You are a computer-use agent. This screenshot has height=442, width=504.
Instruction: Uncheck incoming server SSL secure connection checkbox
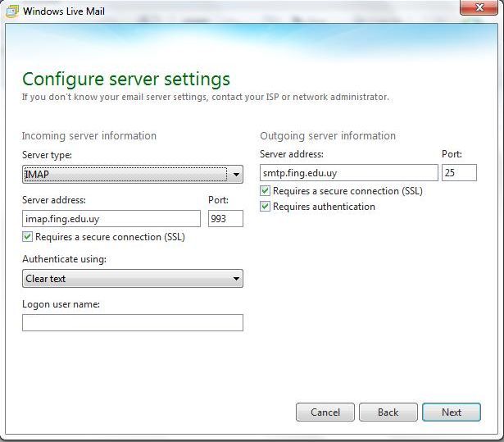28,237
